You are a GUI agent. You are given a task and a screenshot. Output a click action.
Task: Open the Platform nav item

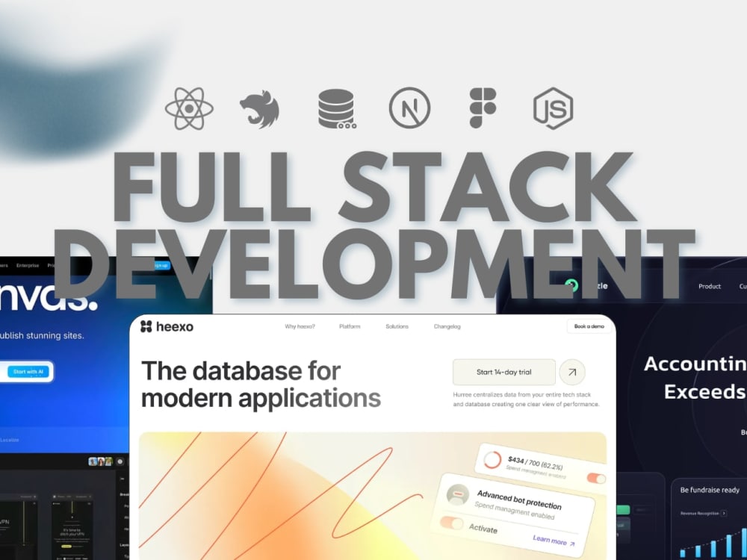(x=350, y=327)
